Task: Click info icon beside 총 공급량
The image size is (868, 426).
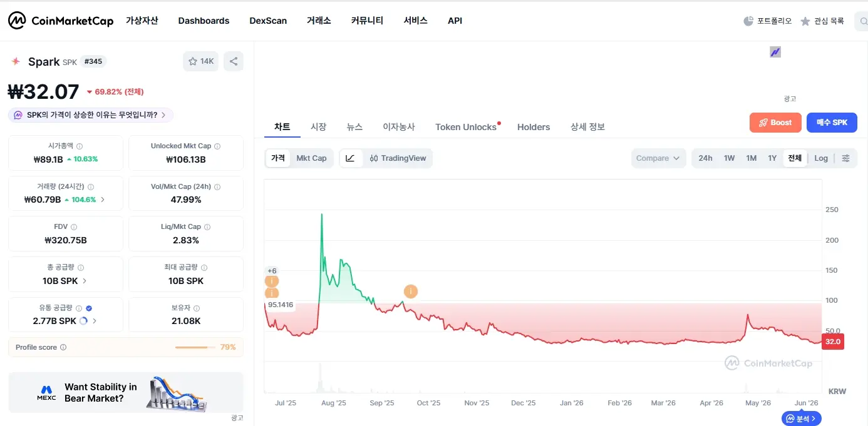Action: 81,268
